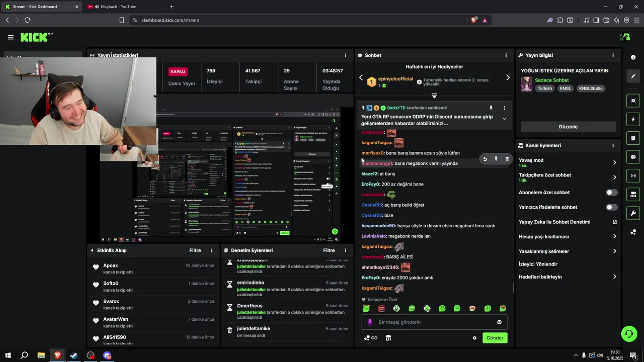Click the KNGLStudio tag
Viewport: 644px width, 362px height.
point(591,88)
